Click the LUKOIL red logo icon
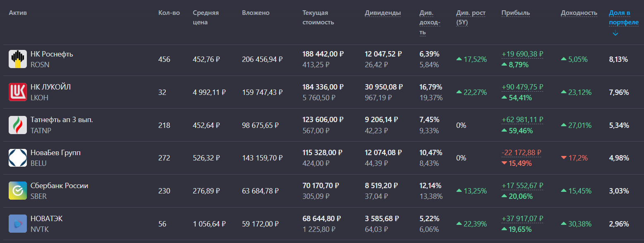This screenshot has height=243, width=644. (18, 92)
